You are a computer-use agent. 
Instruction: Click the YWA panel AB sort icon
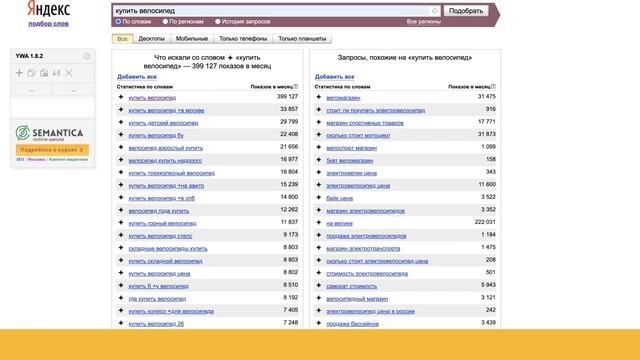[56, 73]
